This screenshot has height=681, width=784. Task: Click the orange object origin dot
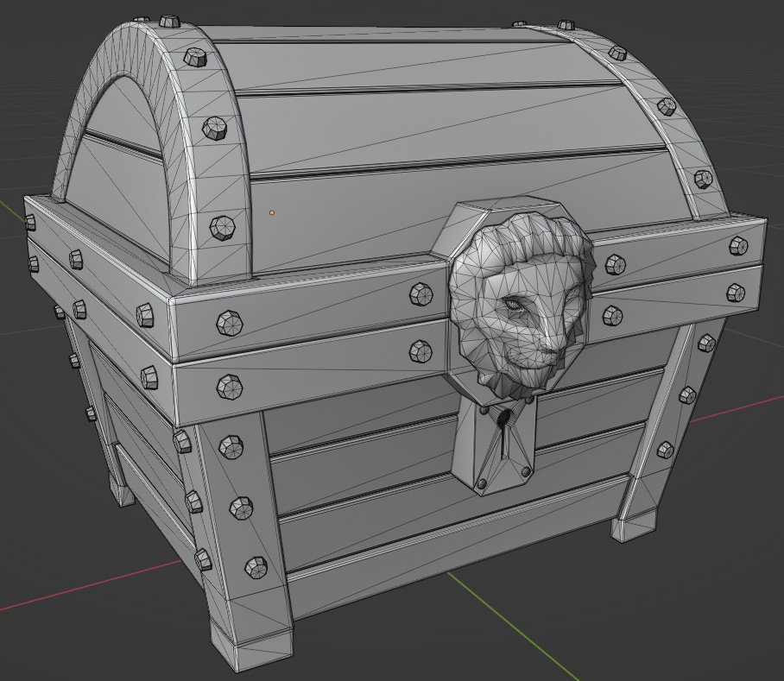click(x=272, y=213)
